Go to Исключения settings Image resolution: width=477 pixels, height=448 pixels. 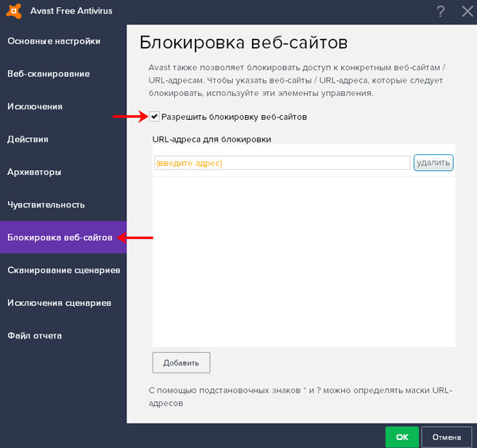click(x=35, y=106)
